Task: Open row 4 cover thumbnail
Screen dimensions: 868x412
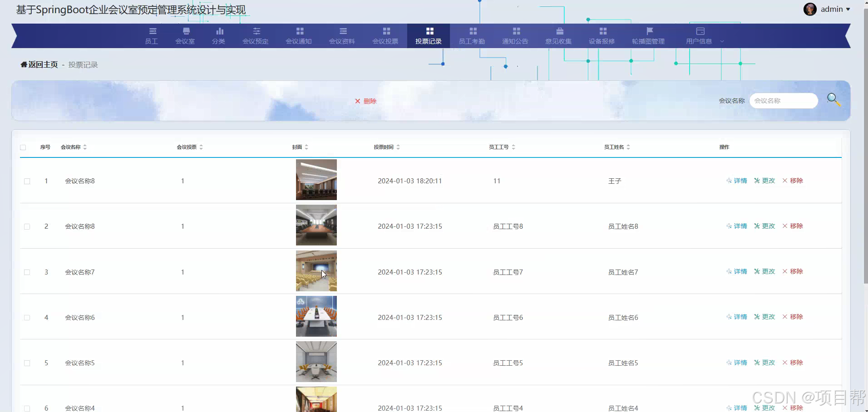Action: (316, 316)
